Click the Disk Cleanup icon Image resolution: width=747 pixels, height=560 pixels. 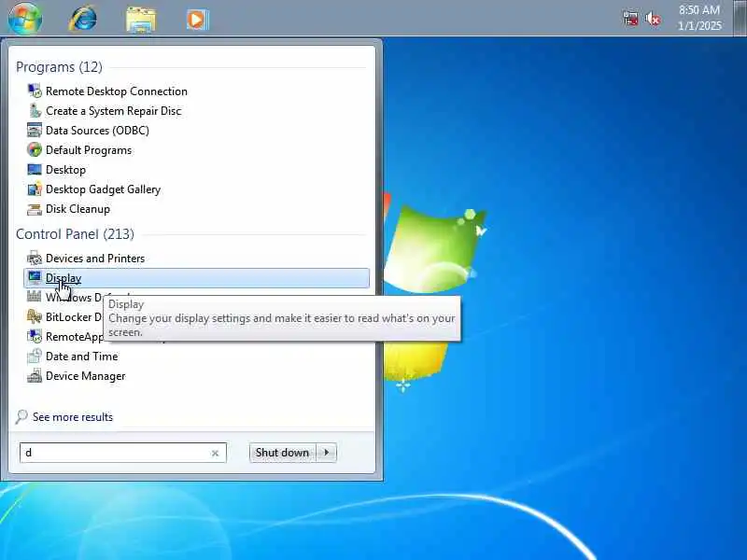[x=35, y=208]
